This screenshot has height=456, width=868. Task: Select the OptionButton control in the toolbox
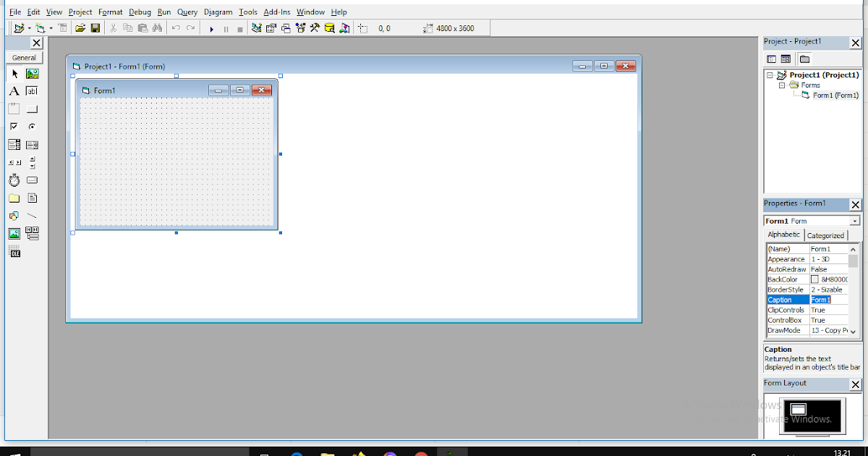32,126
